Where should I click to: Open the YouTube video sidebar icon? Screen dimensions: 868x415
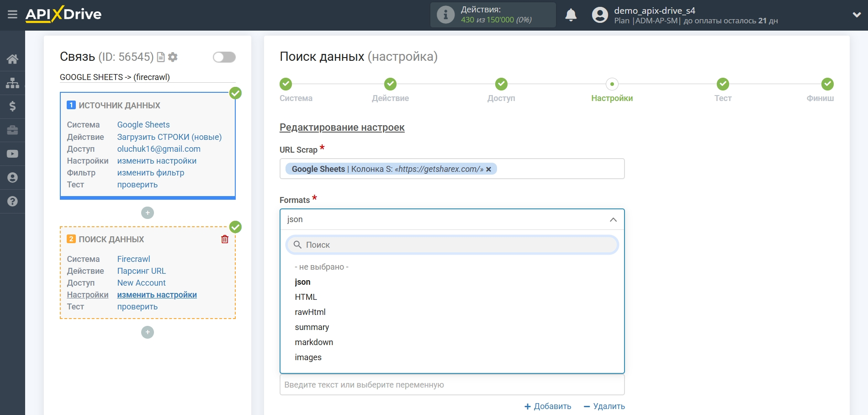point(12,154)
